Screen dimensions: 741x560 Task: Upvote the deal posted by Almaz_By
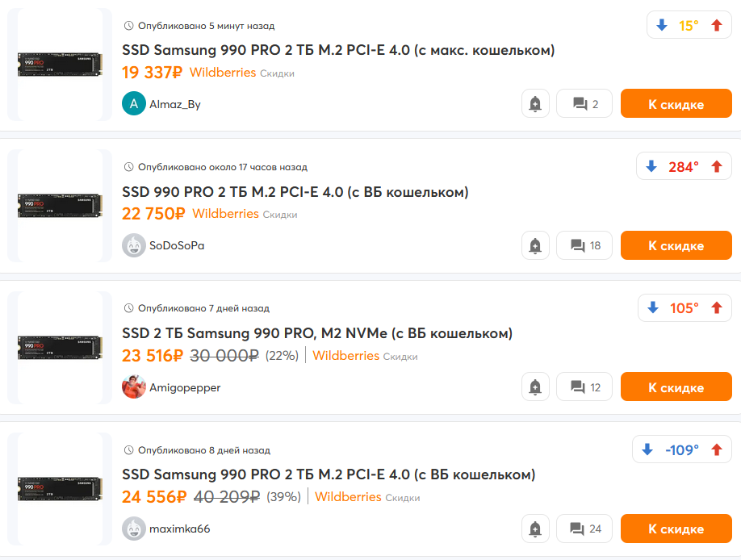(x=716, y=25)
